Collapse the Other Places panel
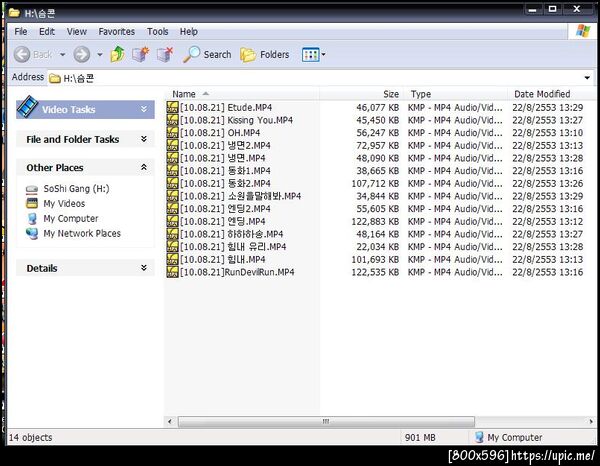600x466 pixels. (x=144, y=167)
